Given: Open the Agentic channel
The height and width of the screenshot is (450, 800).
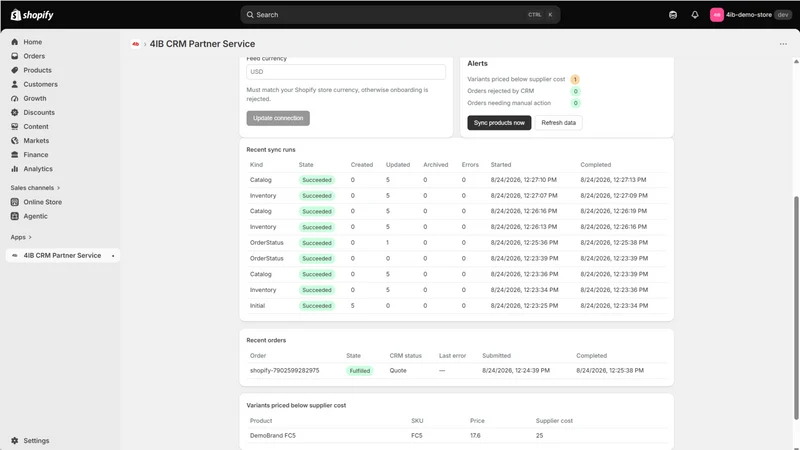Looking at the screenshot, I should (35, 216).
